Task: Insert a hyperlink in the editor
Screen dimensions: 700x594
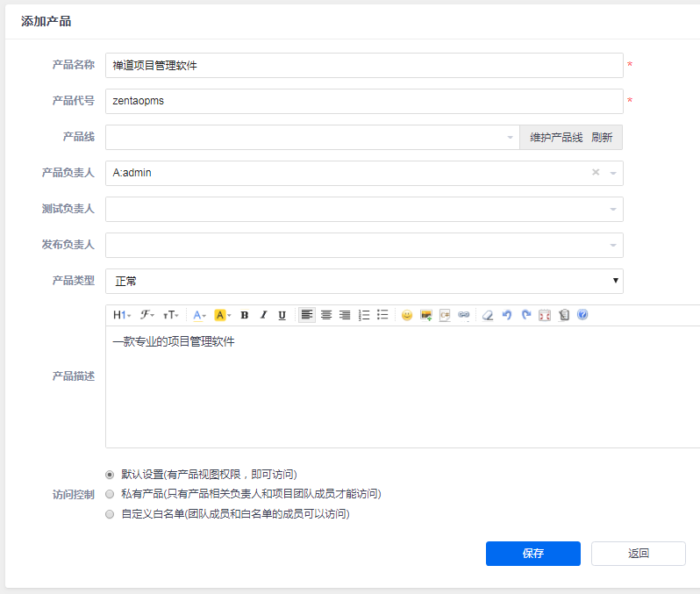Action: point(464,315)
